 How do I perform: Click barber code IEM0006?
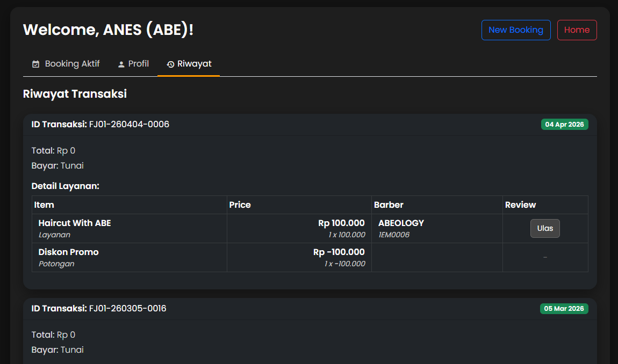tap(394, 235)
